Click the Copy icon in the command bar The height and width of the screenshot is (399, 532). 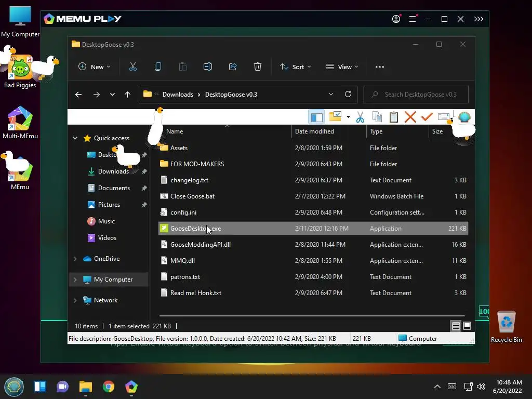[158, 67]
